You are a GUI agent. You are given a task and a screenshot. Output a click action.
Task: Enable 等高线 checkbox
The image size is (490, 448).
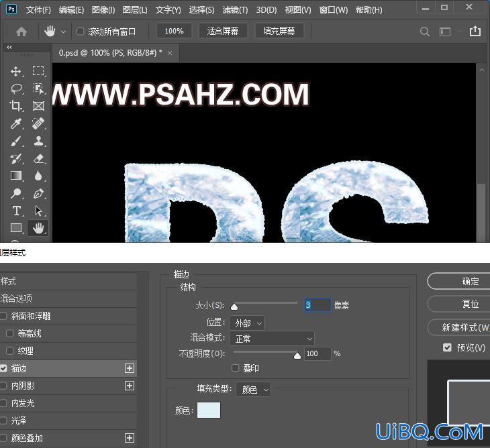(9, 333)
